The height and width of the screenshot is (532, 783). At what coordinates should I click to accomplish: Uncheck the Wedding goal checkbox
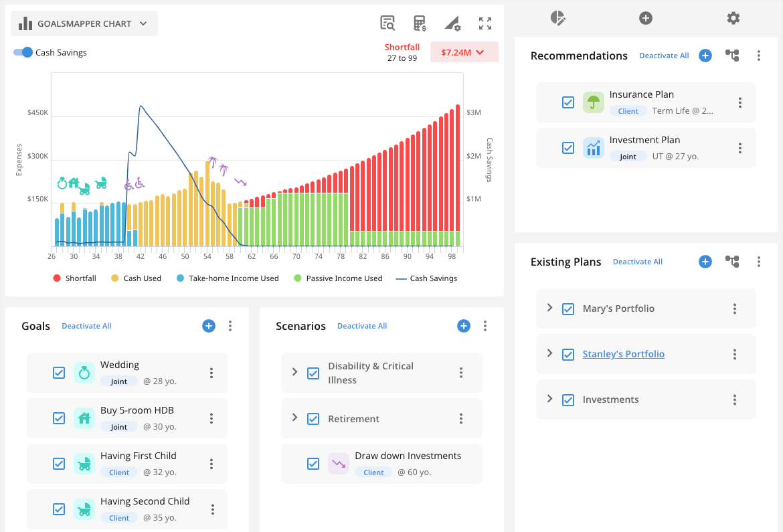(59, 373)
